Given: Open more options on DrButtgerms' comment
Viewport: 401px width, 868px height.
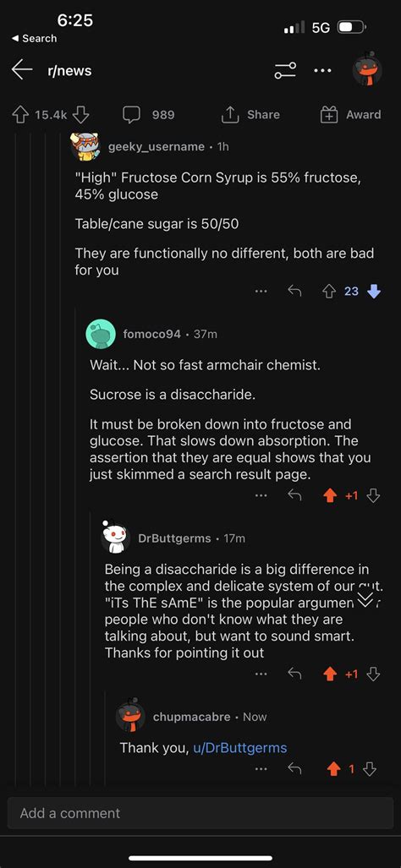Looking at the screenshot, I should [261, 674].
